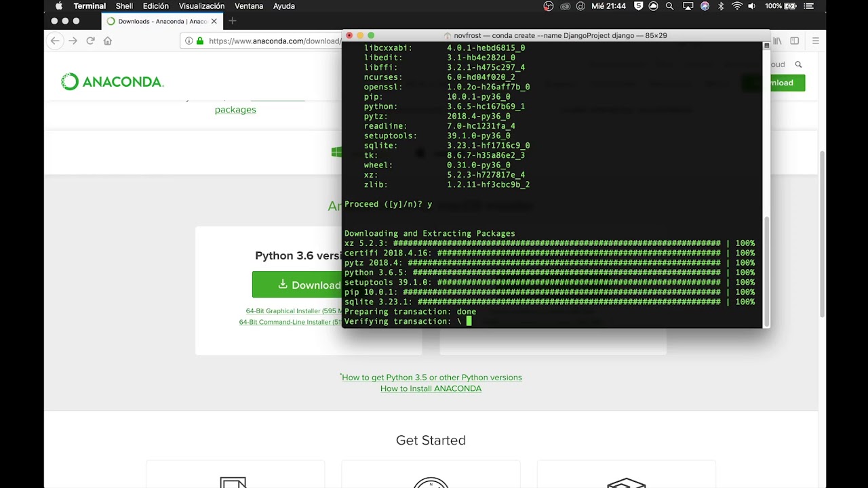Open the Firefox hamburger menu
Viewport: 868px width, 488px height.
coord(816,41)
